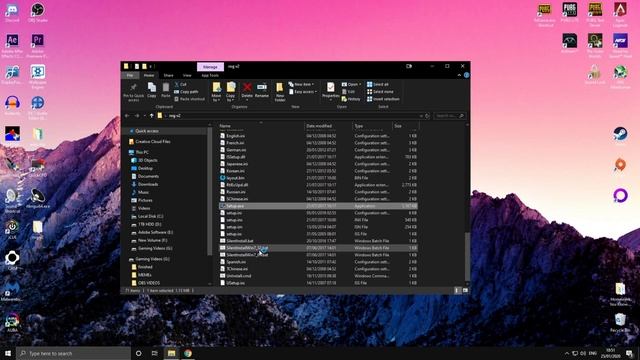This screenshot has height=360, width=640.
Task: Rename the selected file
Action: pos(262,90)
